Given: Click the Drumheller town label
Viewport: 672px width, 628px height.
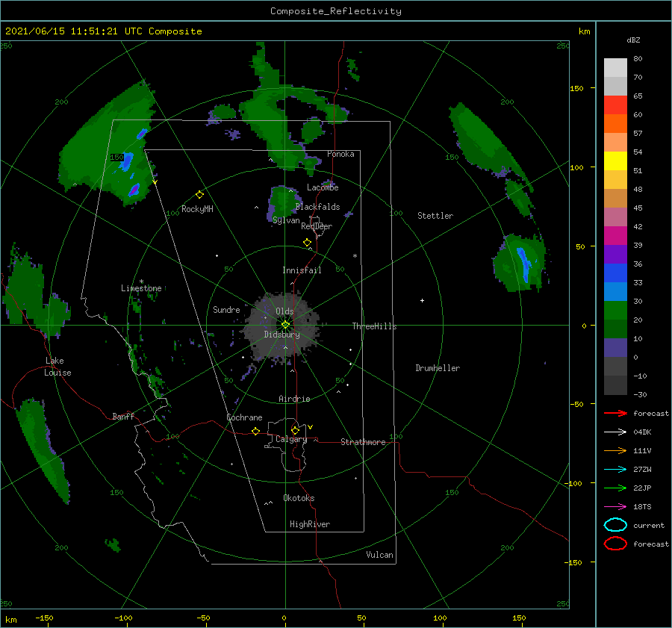Looking at the screenshot, I should (x=438, y=368).
